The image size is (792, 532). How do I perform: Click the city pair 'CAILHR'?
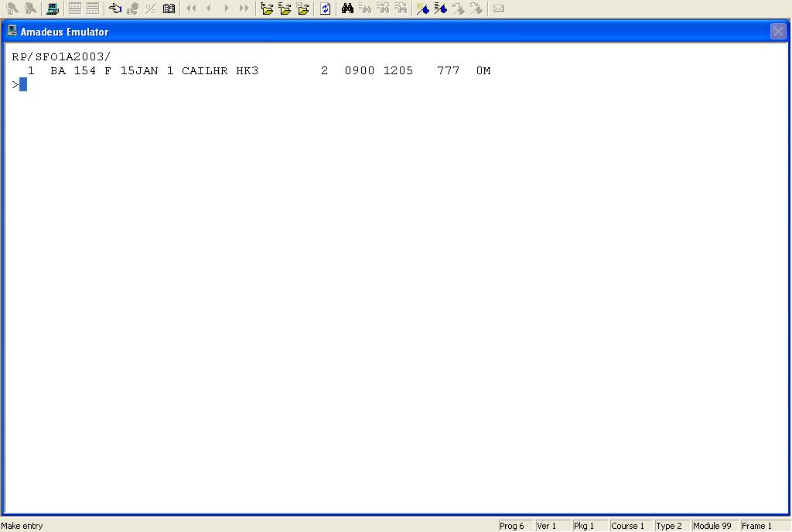[x=204, y=70]
